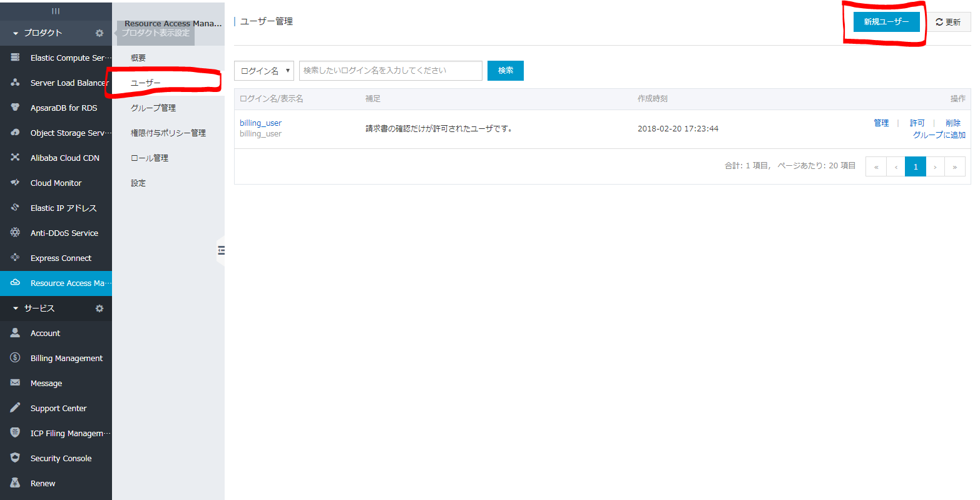Image resolution: width=980 pixels, height=500 pixels.
Task: Click the 更新 refresh button
Action: point(948,22)
